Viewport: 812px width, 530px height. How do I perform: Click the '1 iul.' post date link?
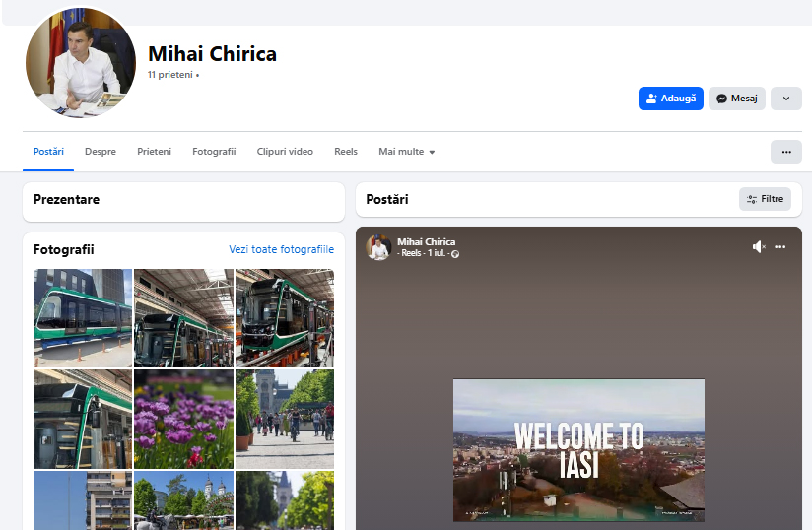(436, 253)
